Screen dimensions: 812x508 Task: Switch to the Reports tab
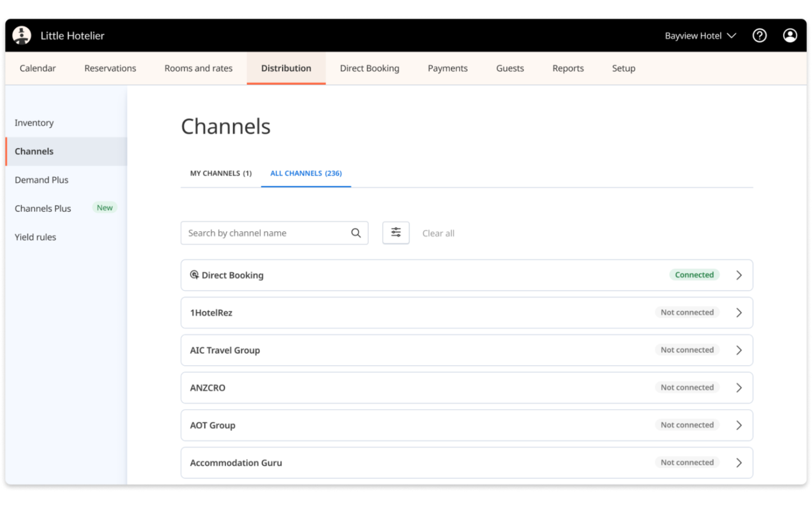568,68
